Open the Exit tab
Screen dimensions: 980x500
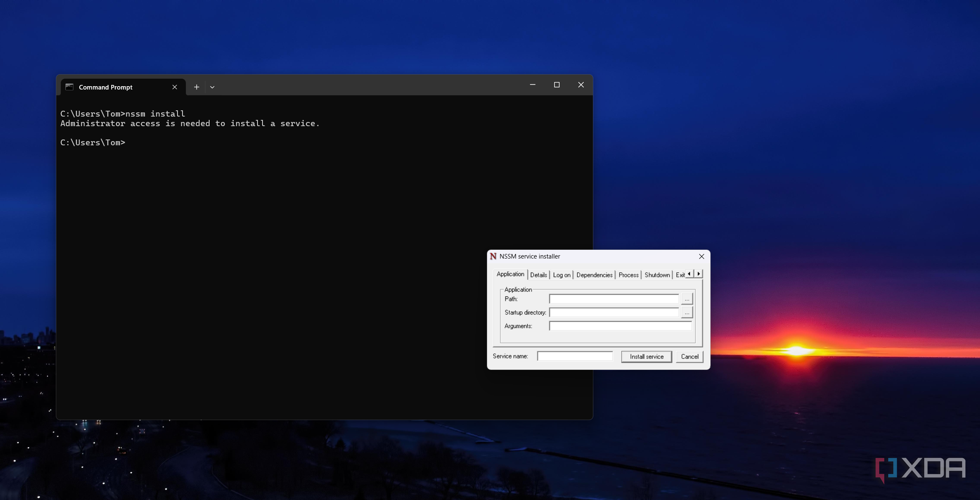tap(680, 275)
